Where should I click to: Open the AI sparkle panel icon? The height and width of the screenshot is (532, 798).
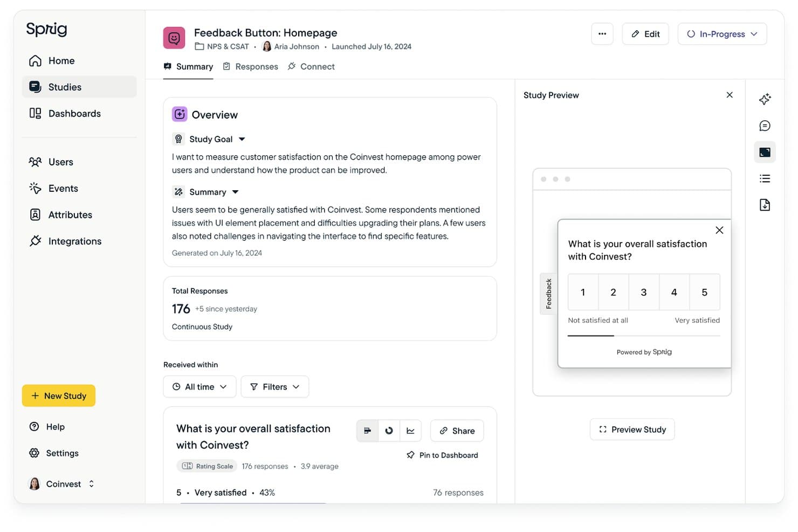coord(765,99)
